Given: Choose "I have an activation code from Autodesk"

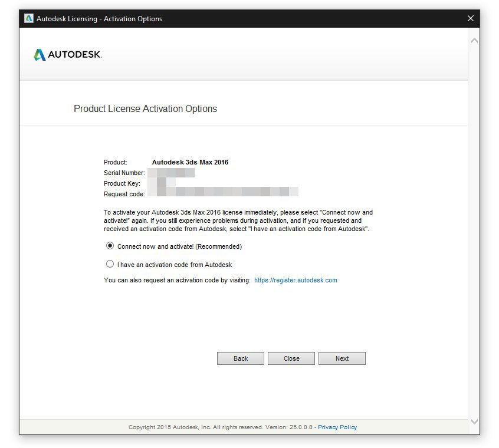Looking at the screenshot, I should coord(110,264).
